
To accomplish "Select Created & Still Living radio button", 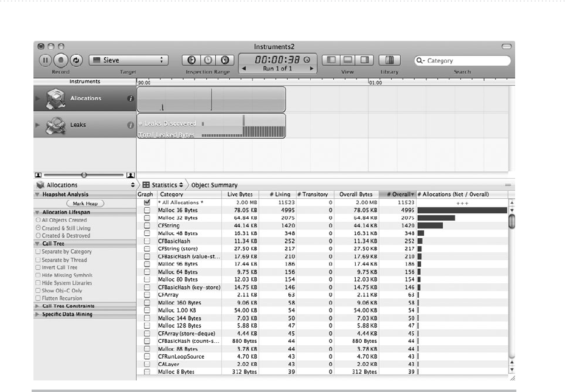I will [x=38, y=228].
